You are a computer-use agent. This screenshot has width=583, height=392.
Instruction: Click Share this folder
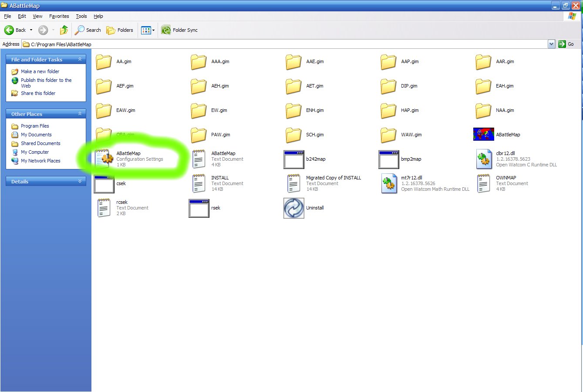coord(38,93)
